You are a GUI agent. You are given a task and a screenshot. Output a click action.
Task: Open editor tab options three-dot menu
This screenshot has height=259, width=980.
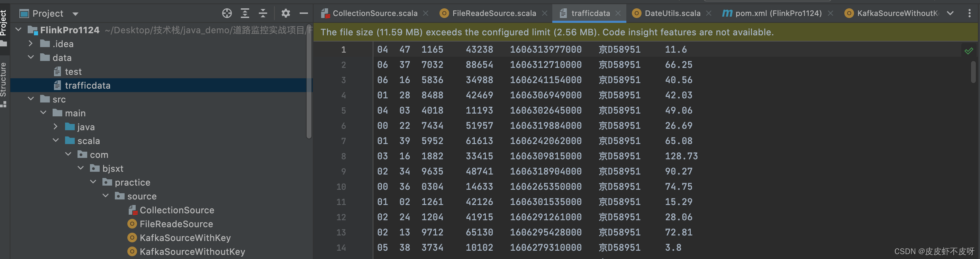969,13
